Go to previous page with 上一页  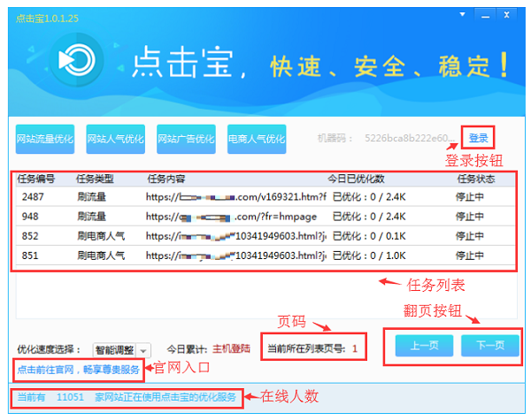pyautogui.click(x=419, y=346)
